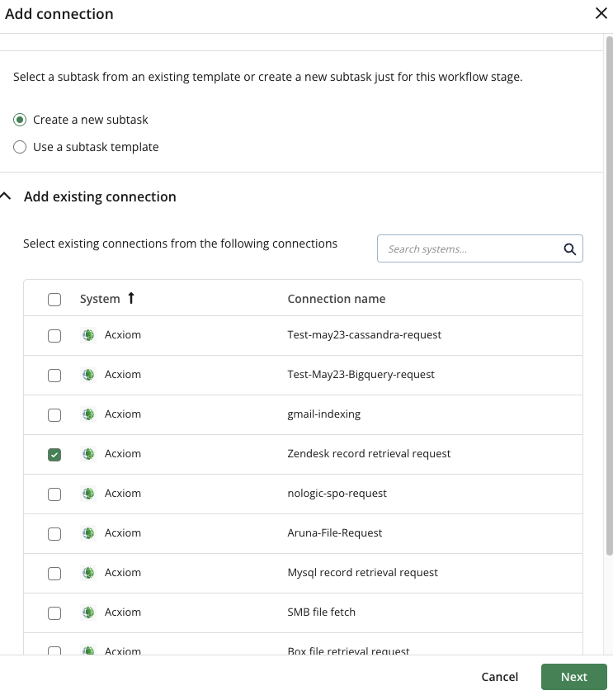
Task: Click the Acxiom icon on the Aruna-File-Request row
Action: [87, 532]
